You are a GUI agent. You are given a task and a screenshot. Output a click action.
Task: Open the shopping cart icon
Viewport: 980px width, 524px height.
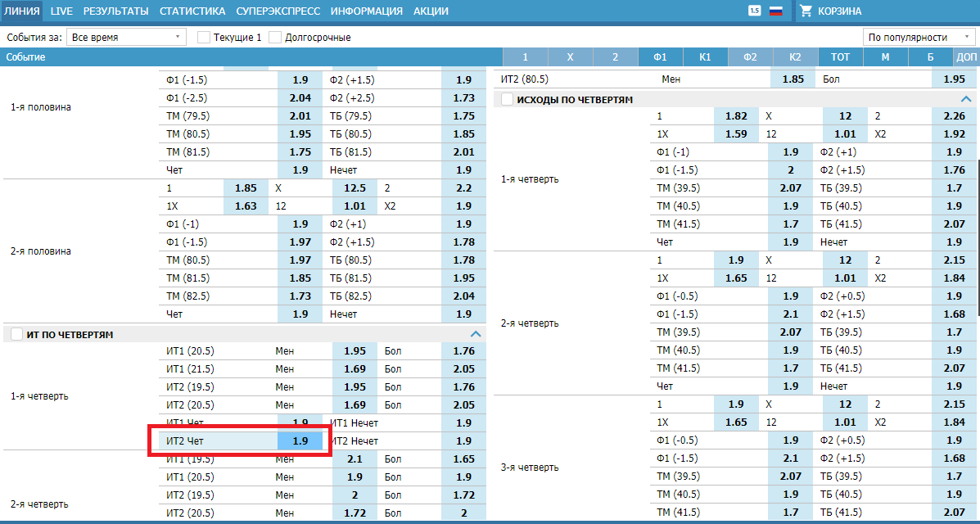pyautogui.click(x=806, y=11)
